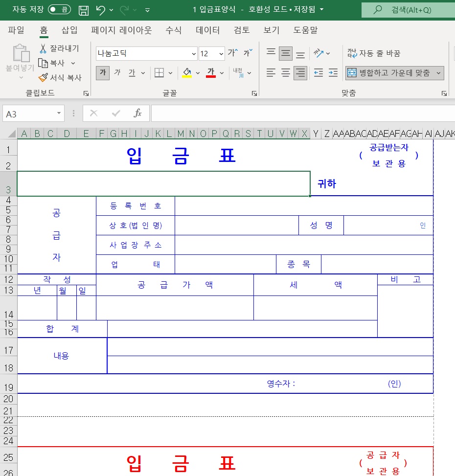Click the select-all corner triangle
The height and width of the screenshot is (476, 455).
tap(12, 134)
